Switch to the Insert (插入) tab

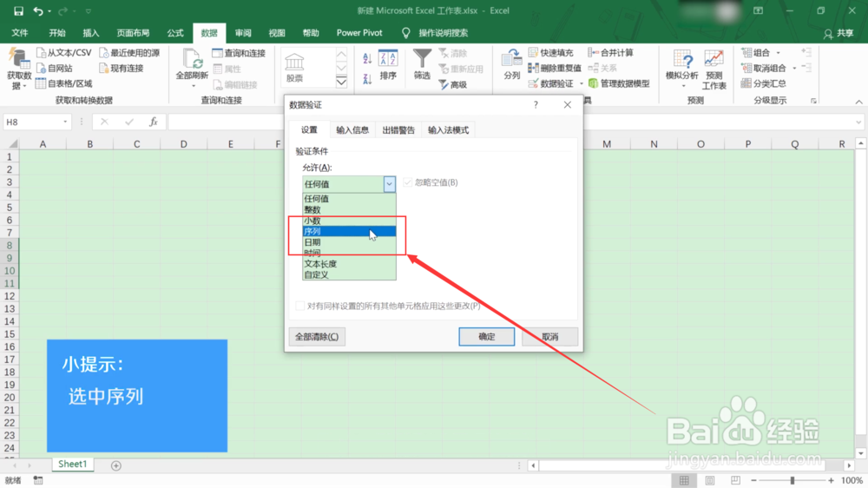coord(91,33)
